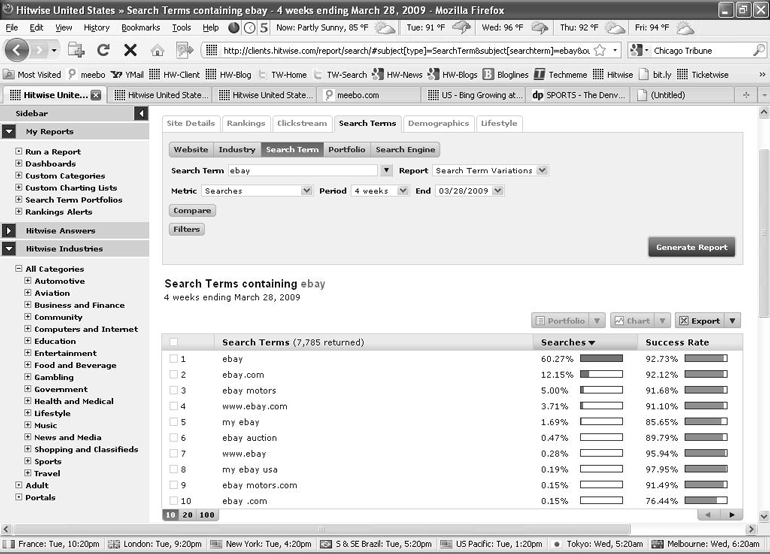The width and height of the screenshot is (770, 554).
Task: Check the my ebay usa row checkbox
Action: pyautogui.click(x=173, y=469)
